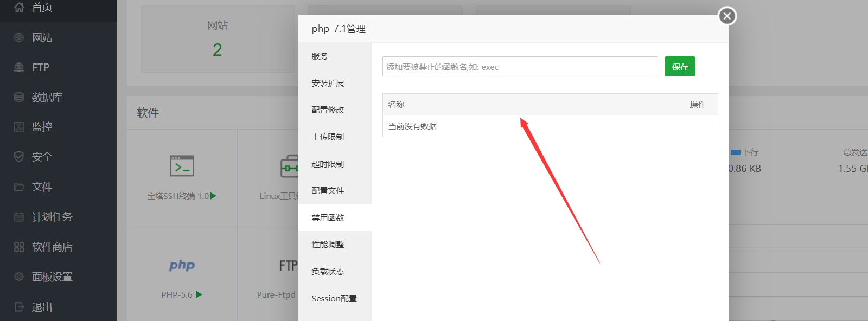
Task: Open 首页 in the sidebar
Action: [42, 7]
